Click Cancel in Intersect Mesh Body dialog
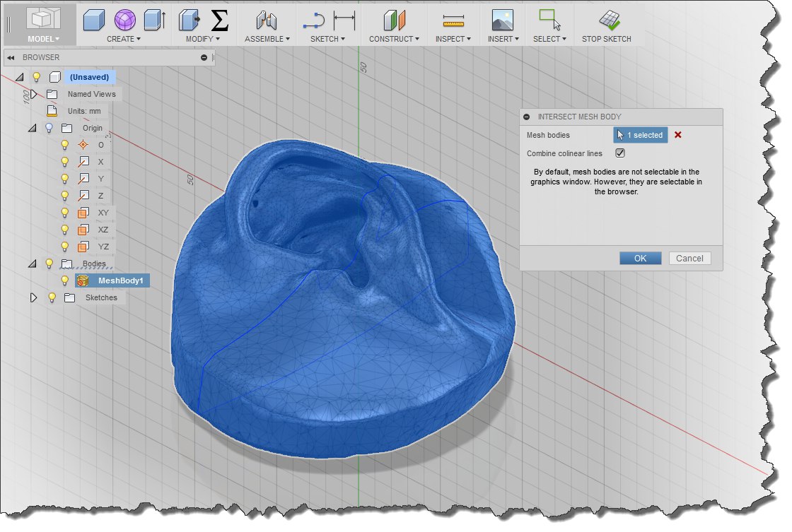Viewport: 792px width, 532px height. (689, 259)
